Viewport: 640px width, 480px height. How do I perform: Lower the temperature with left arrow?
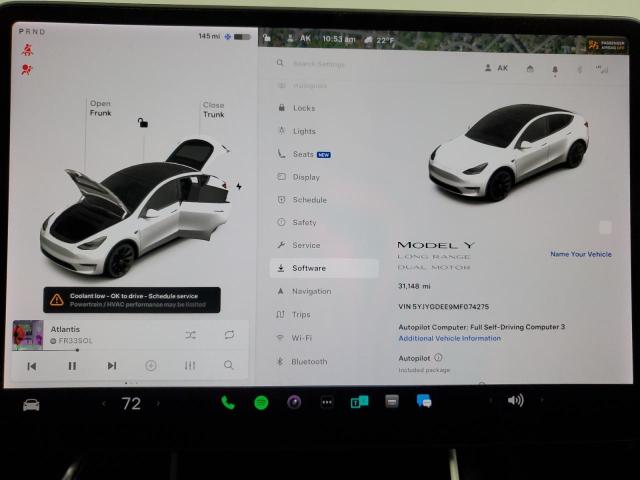(x=104, y=404)
